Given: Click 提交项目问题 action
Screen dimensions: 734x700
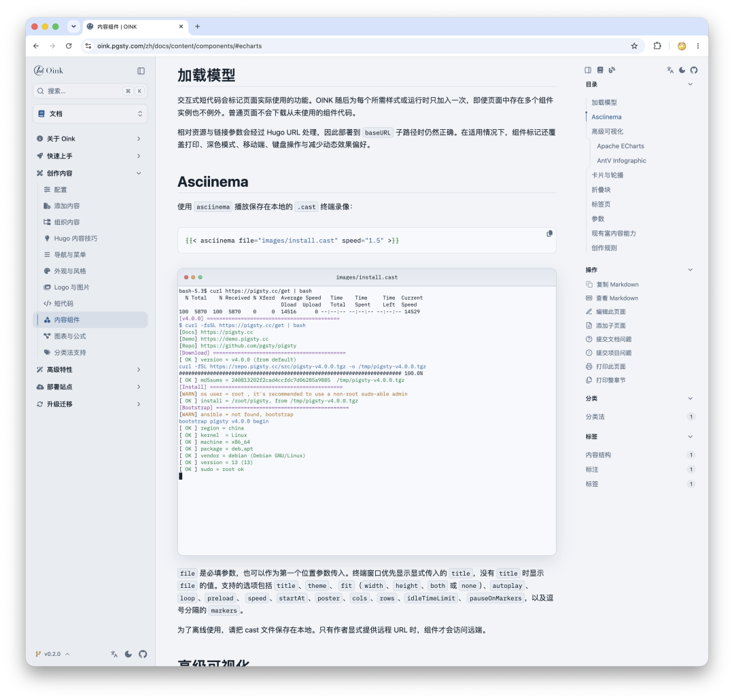Looking at the screenshot, I should coord(608,353).
